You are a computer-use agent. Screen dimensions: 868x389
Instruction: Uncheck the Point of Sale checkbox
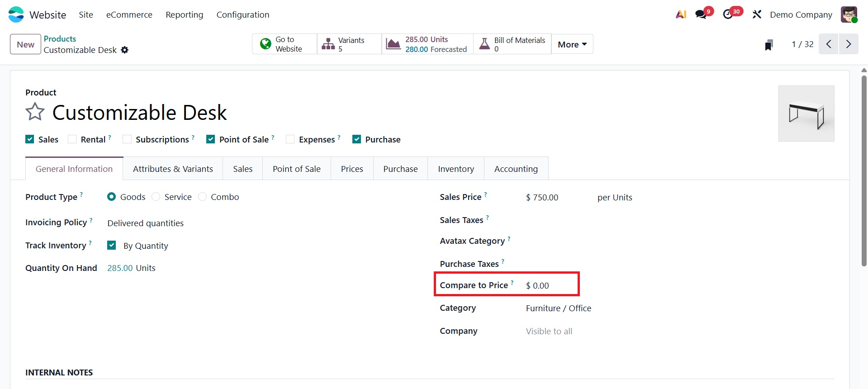tap(211, 139)
